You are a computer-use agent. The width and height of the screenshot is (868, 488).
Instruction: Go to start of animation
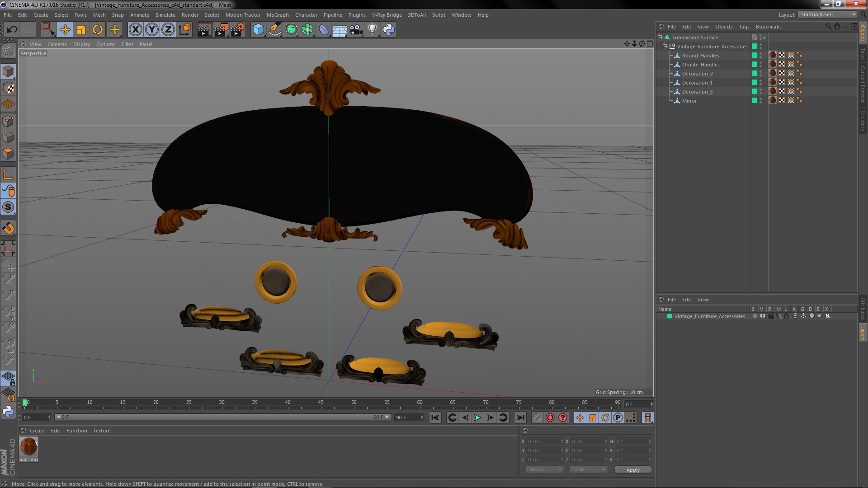pos(435,418)
